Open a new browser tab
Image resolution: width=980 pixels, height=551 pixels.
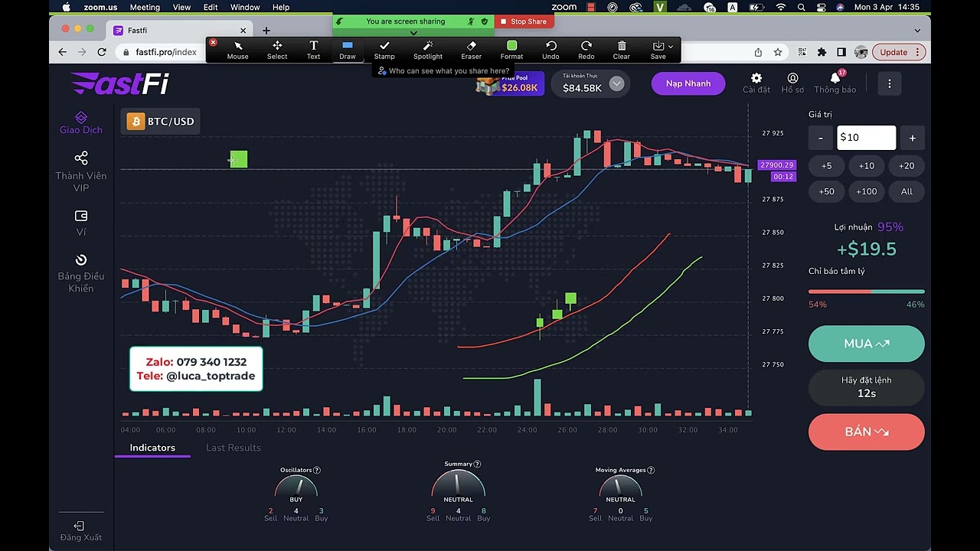tap(266, 31)
